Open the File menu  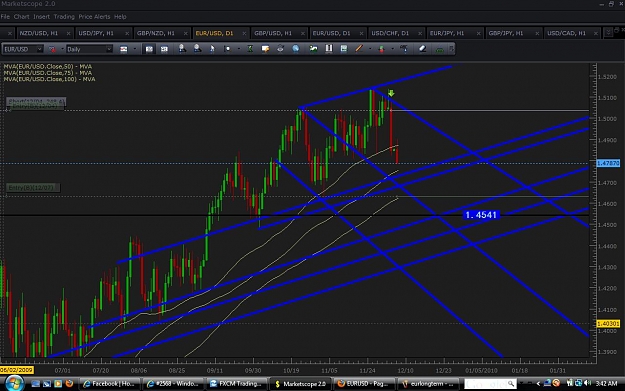pyautogui.click(x=5, y=17)
